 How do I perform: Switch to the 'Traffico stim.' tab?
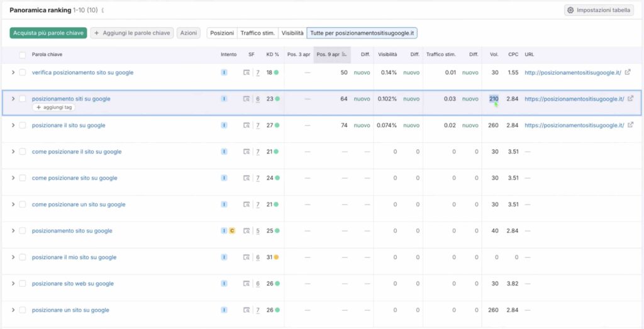pos(257,33)
